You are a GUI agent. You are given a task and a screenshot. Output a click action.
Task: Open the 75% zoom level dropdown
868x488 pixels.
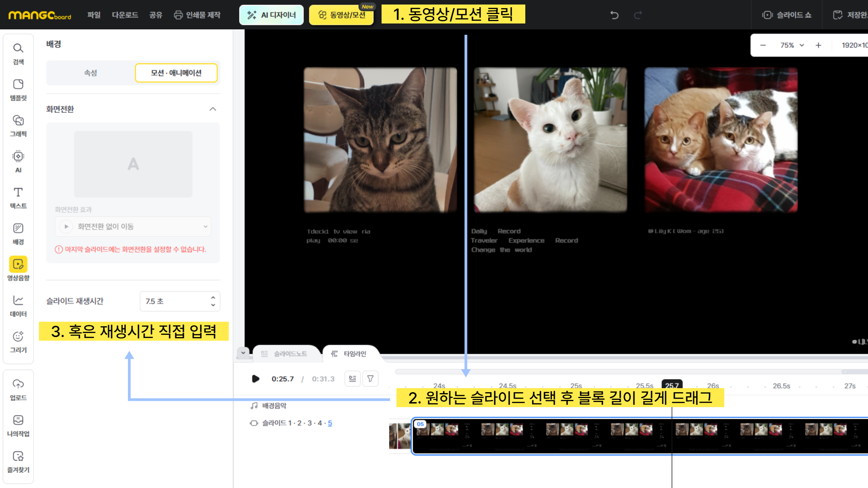(792, 45)
